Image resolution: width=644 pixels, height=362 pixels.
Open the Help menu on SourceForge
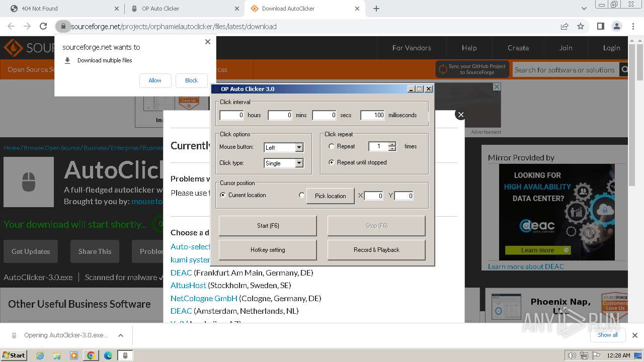pos(469,48)
